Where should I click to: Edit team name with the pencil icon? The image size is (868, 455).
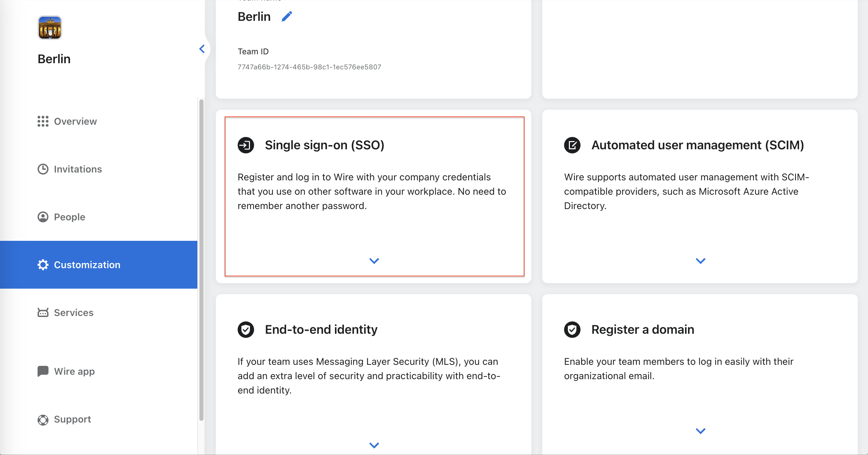click(287, 16)
